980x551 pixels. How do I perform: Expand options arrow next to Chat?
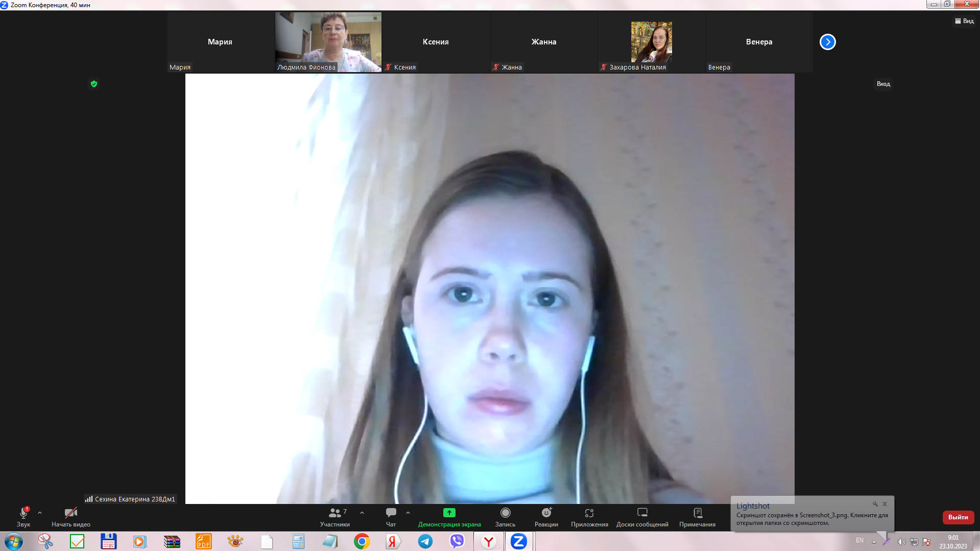(x=408, y=513)
